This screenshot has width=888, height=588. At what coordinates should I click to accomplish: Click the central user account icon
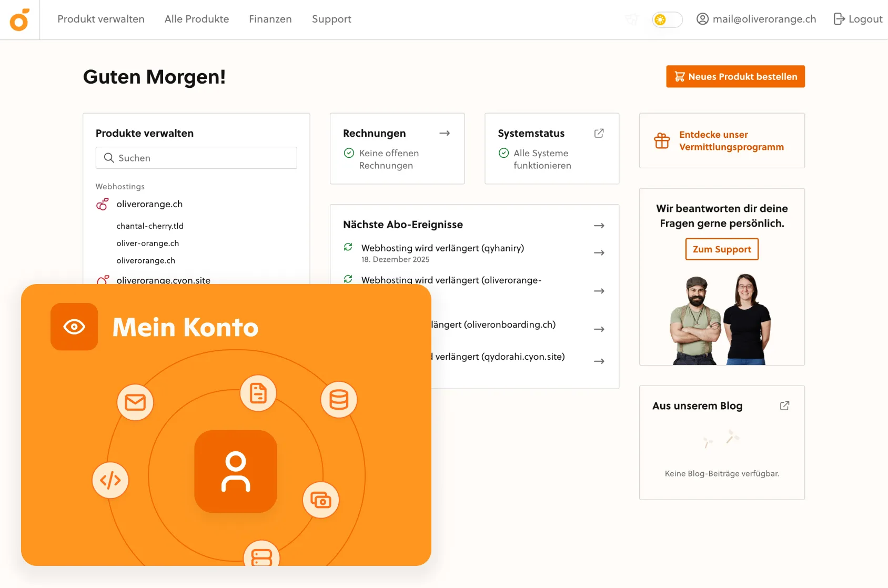(x=236, y=471)
